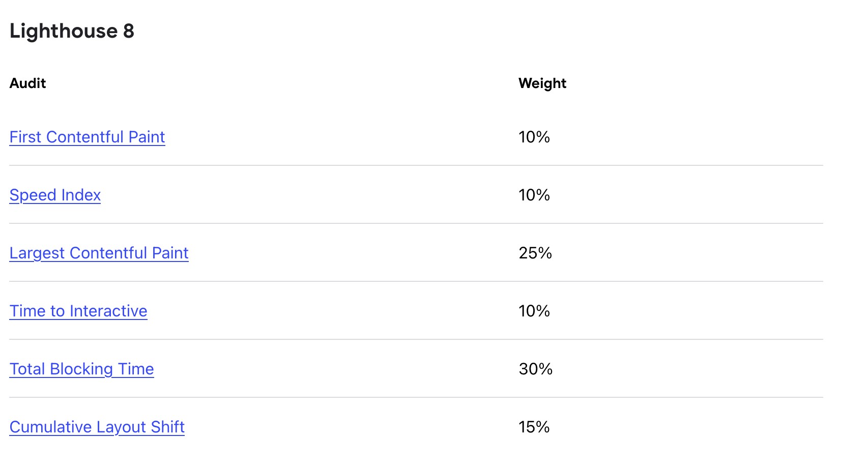Image resolution: width=868 pixels, height=466 pixels.
Task: Click divider line under Total Blocking Time row
Action: 416,397
